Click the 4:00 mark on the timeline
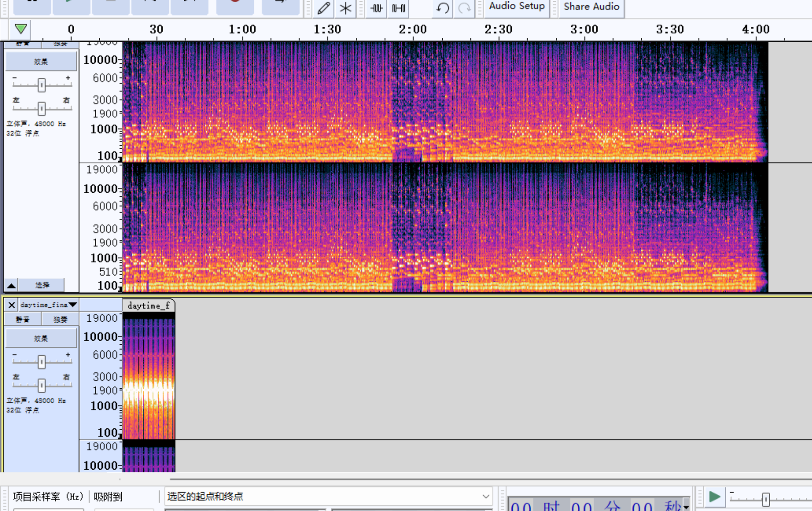Image resolution: width=812 pixels, height=511 pixels. click(755, 30)
